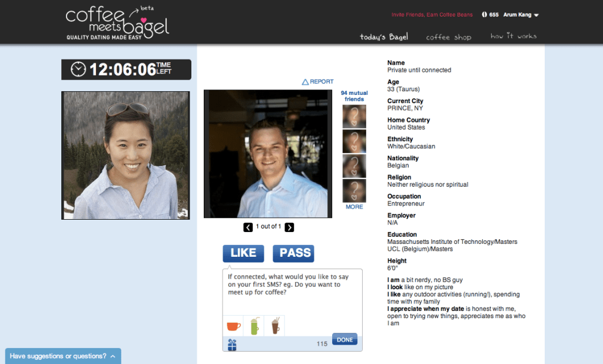Click the report warning triangle icon
The image size is (603, 364).
306,82
